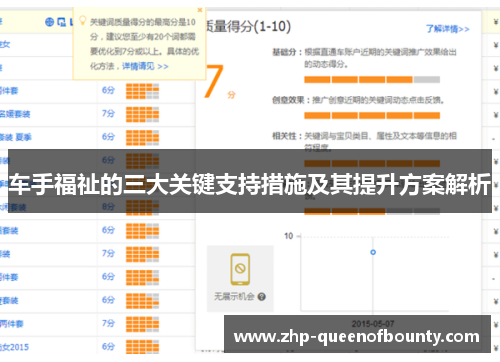Open the 详情请见 >> link
Screen dimensions: 500x362
(145, 66)
